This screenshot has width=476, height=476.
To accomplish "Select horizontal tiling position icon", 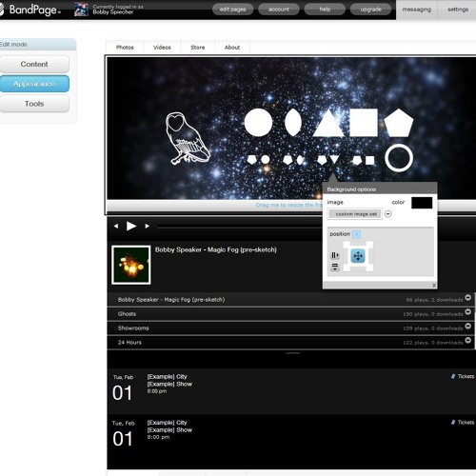I will [x=335, y=255].
